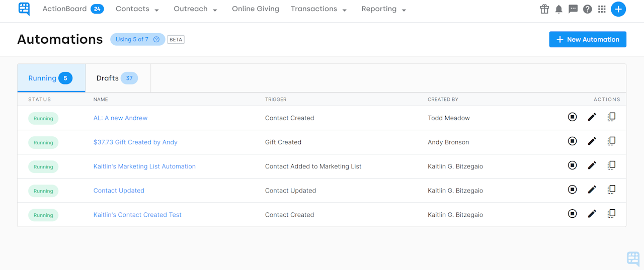
Task: Edit Kaitlin's Contact Created Test automation
Action: 592,214
